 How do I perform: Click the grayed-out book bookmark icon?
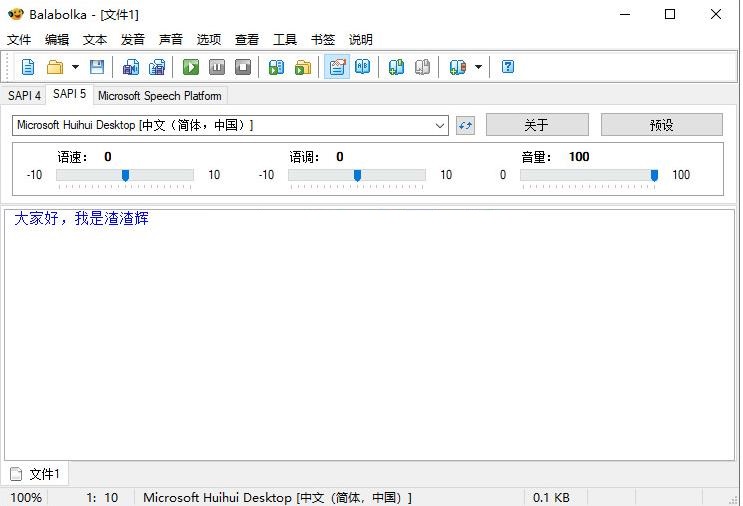pyautogui.click(x=422, y=67)
